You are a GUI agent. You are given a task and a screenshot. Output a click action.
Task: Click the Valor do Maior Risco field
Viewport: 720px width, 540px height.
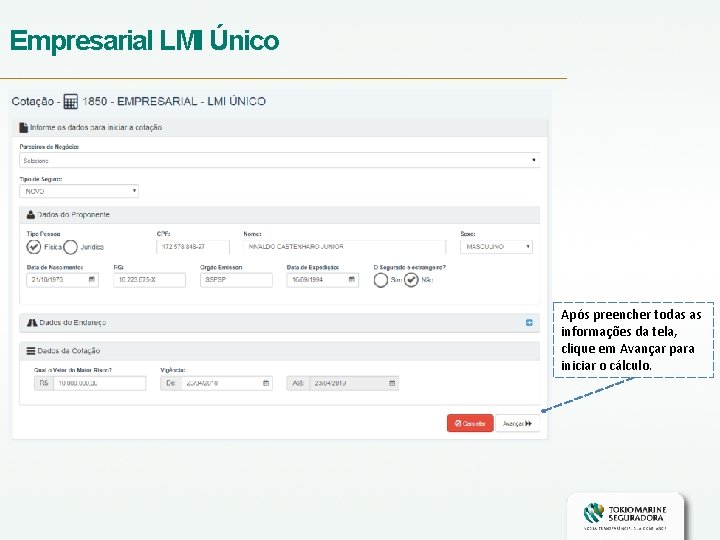100,383
